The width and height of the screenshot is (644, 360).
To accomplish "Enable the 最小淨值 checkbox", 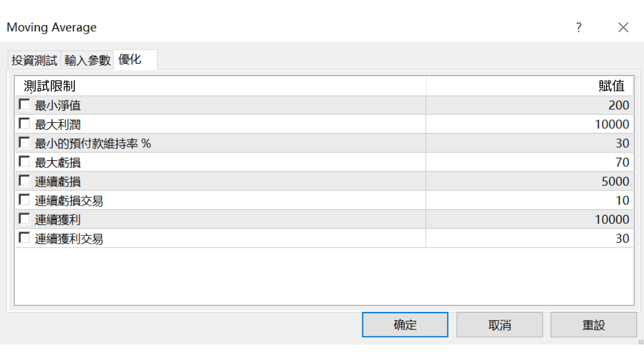I will click(25, 104).
